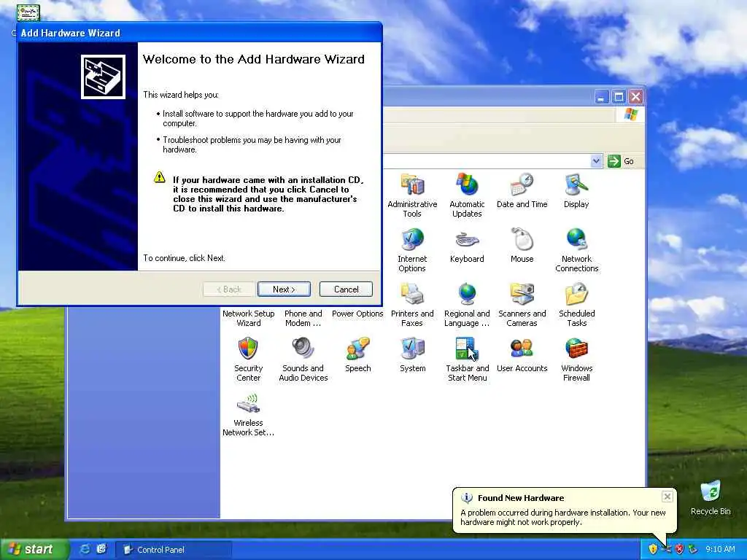Click the red Security Center alert tray icon
The image size is (747, 560).
[679, 550]
